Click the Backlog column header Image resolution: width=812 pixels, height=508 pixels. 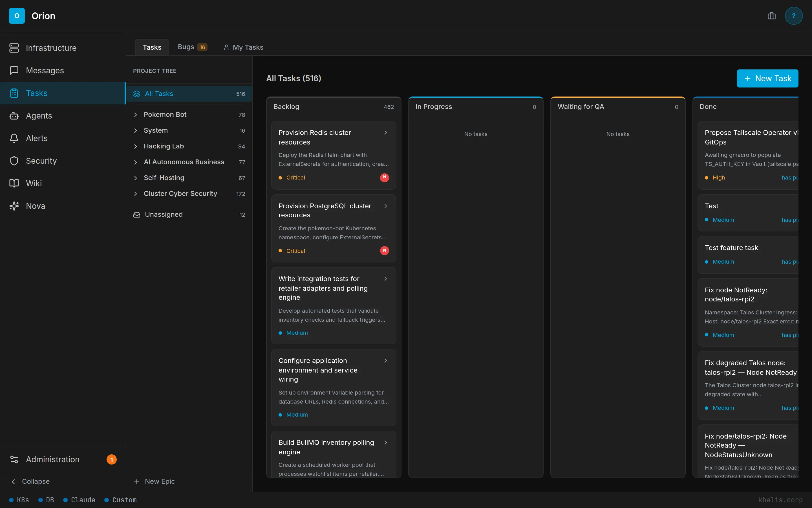(334, 107)
